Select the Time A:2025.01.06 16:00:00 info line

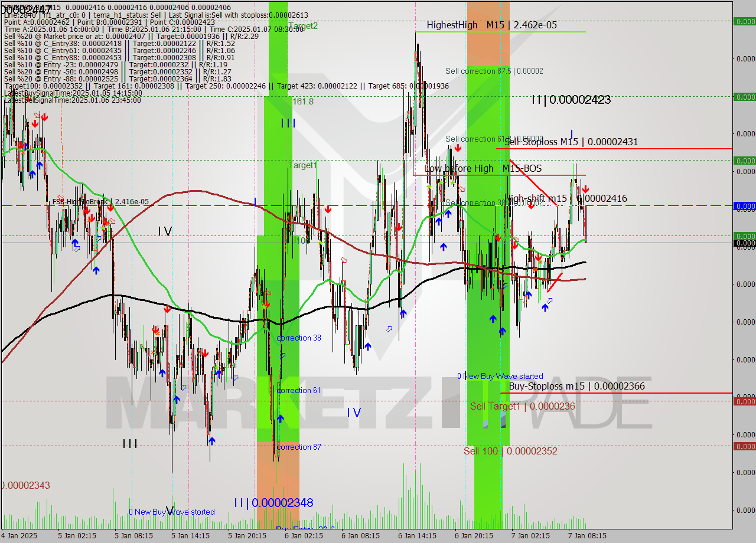(154, 29)
